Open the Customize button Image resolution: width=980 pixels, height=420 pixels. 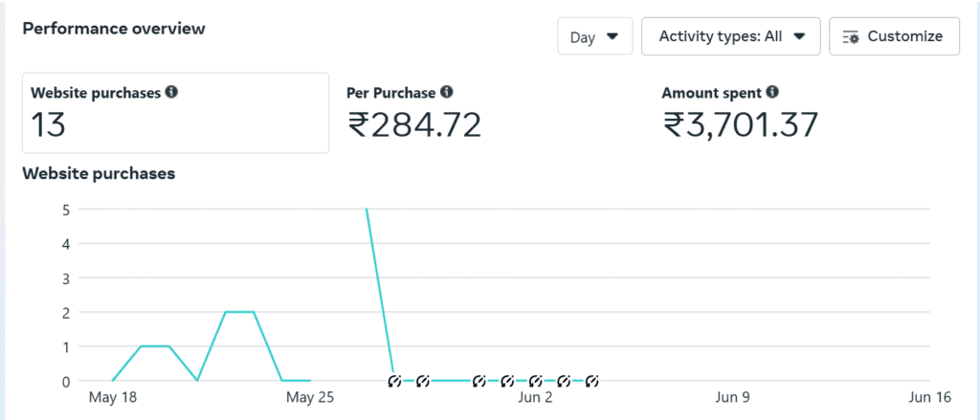pyautogui.click(x=895, y=36)
